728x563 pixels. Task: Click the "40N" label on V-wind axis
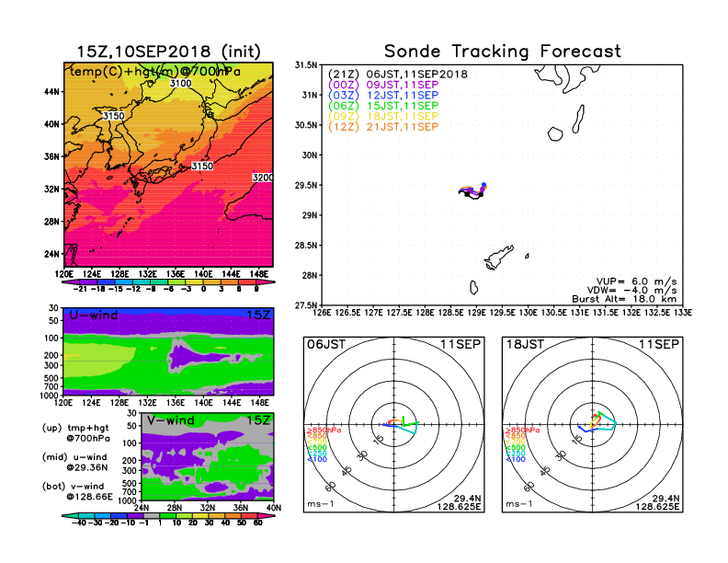[x=274, y=508]
